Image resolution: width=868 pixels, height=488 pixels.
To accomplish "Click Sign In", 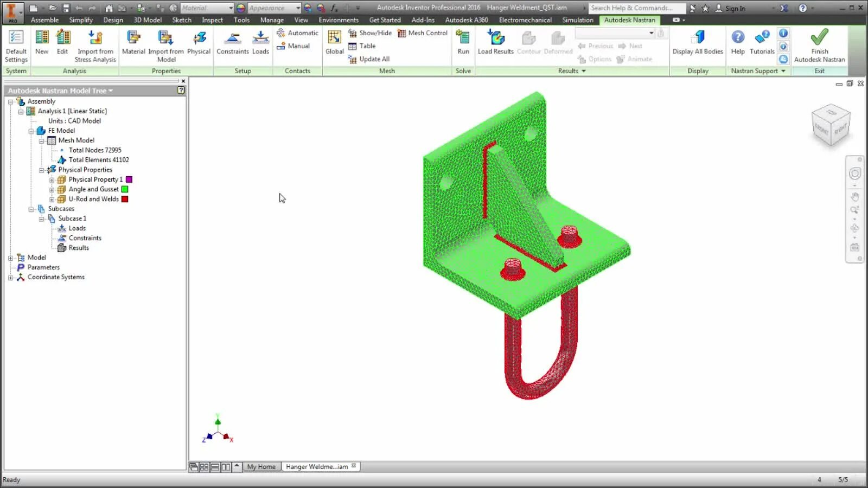I will tap(730, 8).
